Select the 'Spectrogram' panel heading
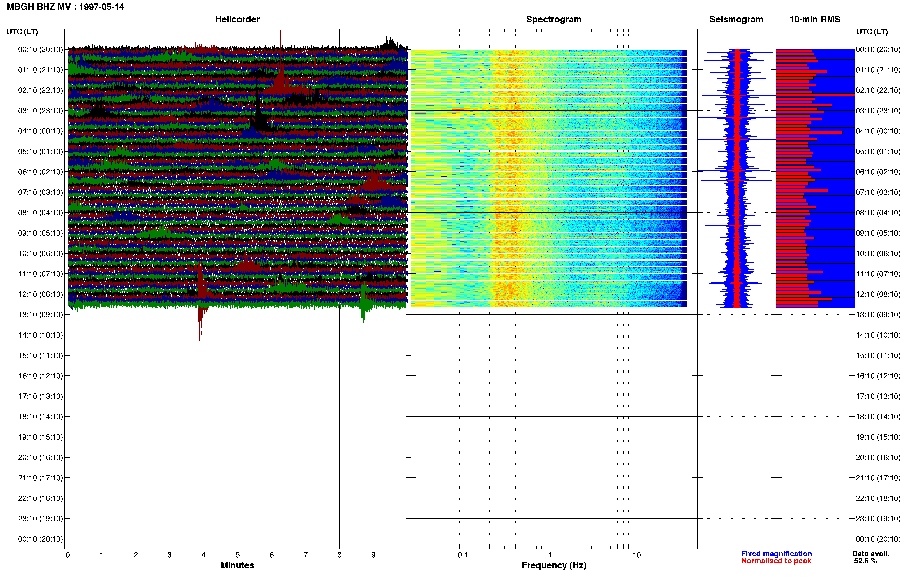 coord(554,20)
